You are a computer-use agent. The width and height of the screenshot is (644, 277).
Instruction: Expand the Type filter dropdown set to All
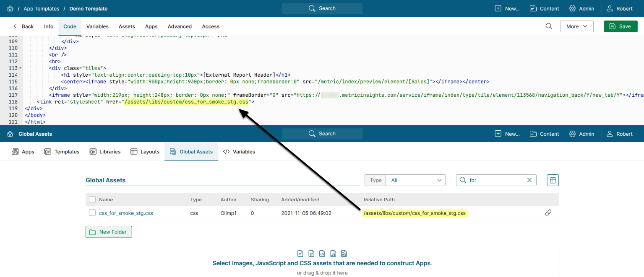(x=415, y=180)
